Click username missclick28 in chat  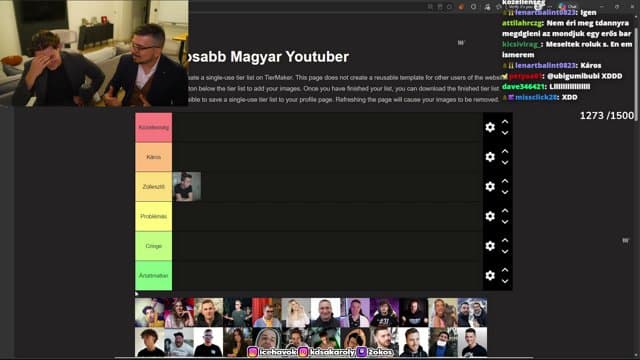tap(536, 97)
